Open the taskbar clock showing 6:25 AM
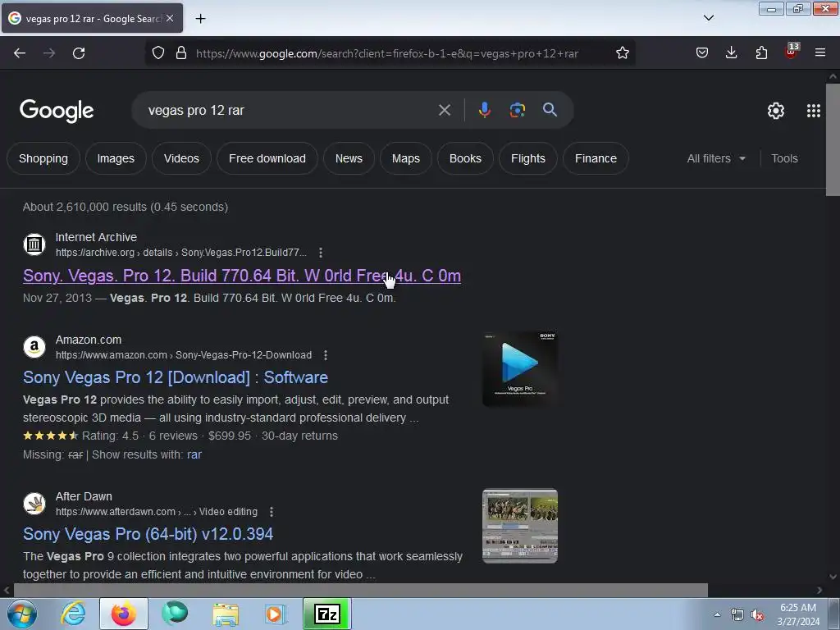The width and height of the screenshot is (840, 630). [798, 614]
